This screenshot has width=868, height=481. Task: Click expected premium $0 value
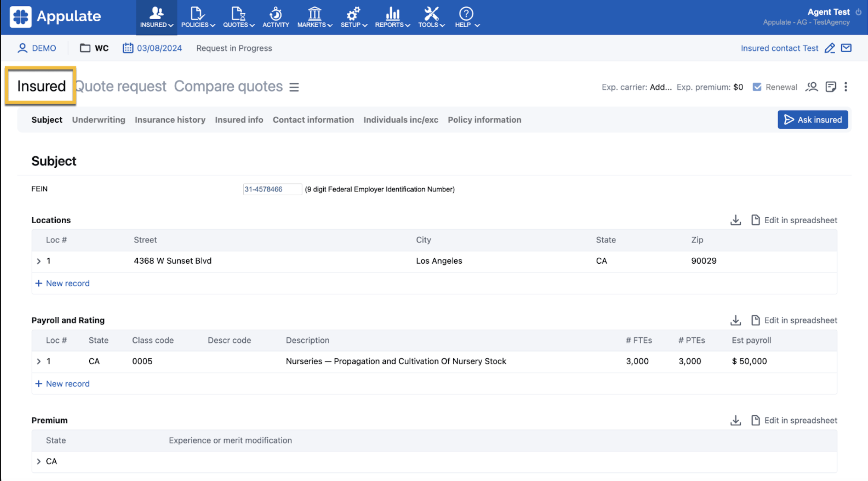click(x=738, y=87)
